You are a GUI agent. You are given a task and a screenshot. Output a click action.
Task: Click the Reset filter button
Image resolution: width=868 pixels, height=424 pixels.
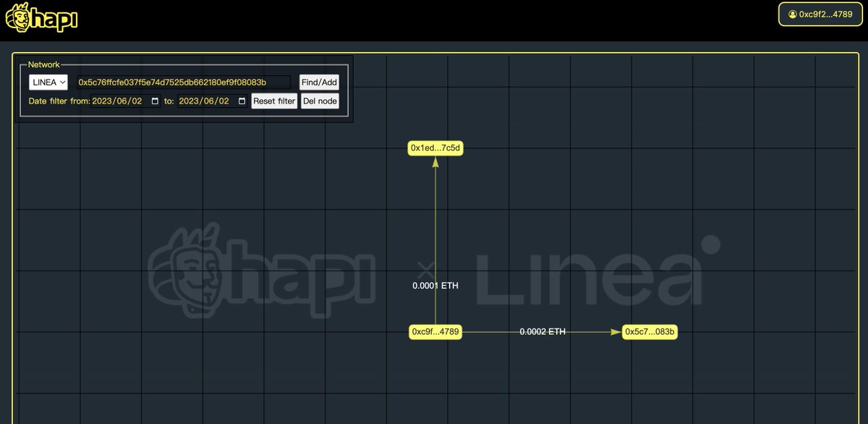(x=274, y=101)
